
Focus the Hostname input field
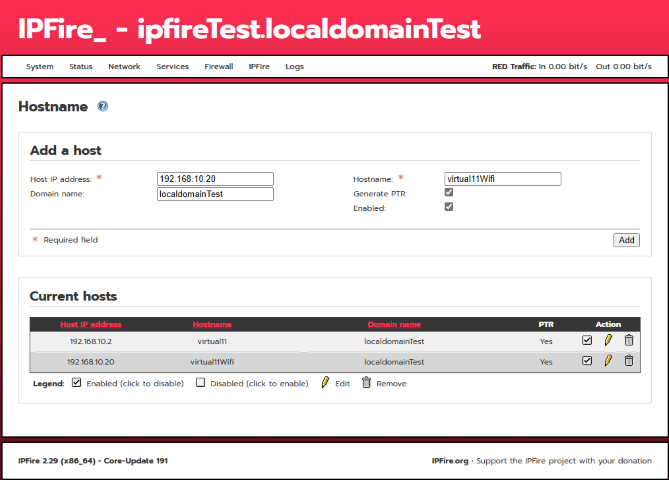(503, 179)
